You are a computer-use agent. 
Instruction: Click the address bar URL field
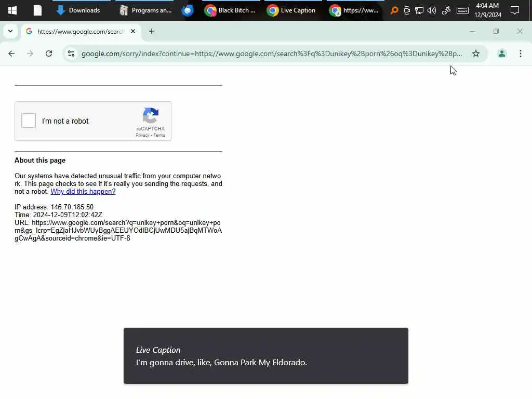pos(271,54)
